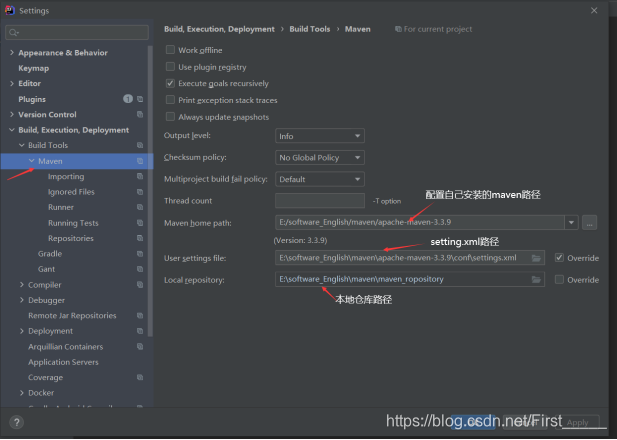Click the project-level icon beside Coverage
The image size is (617, 440).
[140, 377]
